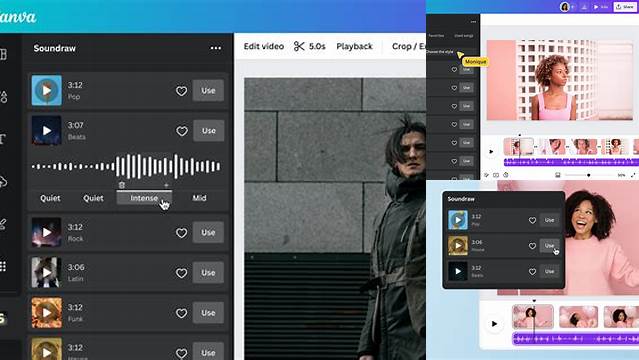Screen dimensions: 639x360
Task: Use 3:06 House in bottom-right popup
Action: (x=549, y=245)
